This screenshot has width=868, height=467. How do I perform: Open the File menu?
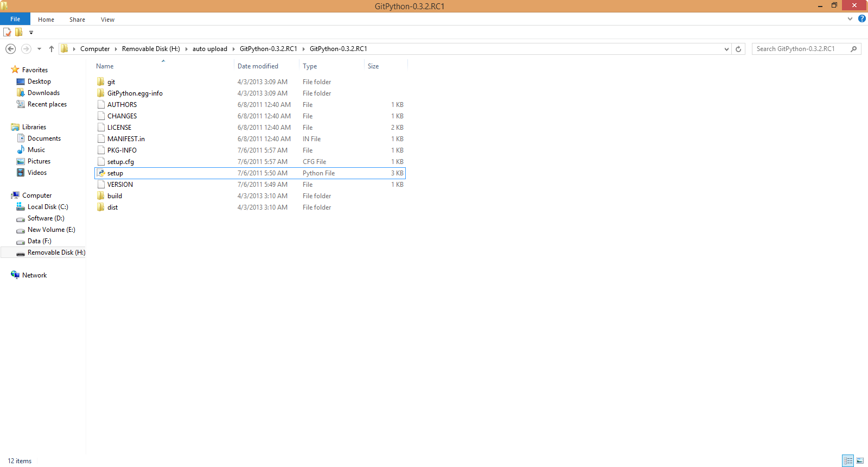[x=15, y=19]
